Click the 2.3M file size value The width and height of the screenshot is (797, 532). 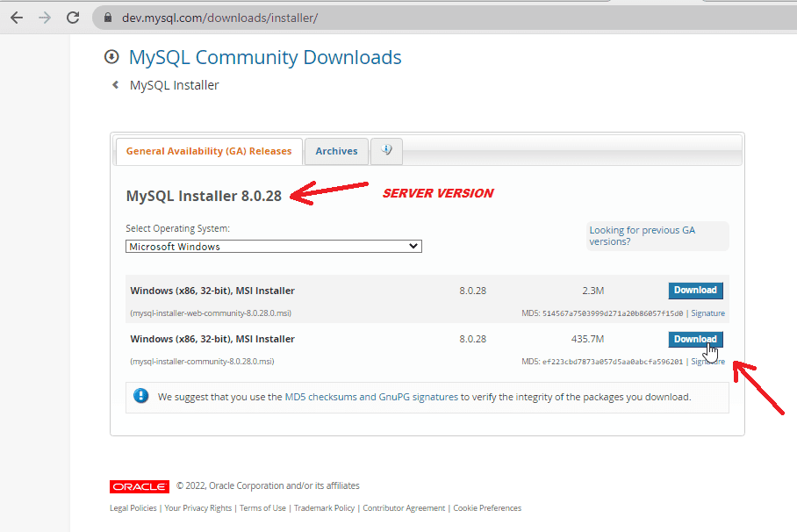click(592, 291)
